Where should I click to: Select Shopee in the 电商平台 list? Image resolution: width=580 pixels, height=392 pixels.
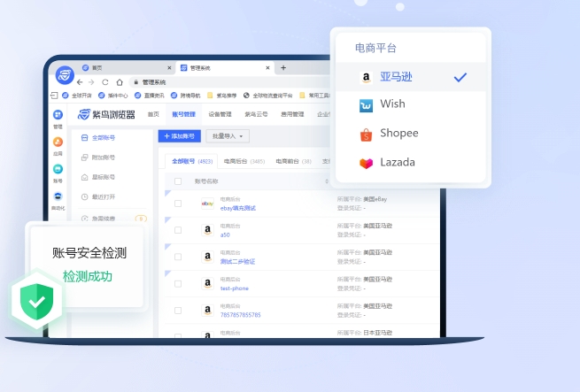(x=411, y=134)
